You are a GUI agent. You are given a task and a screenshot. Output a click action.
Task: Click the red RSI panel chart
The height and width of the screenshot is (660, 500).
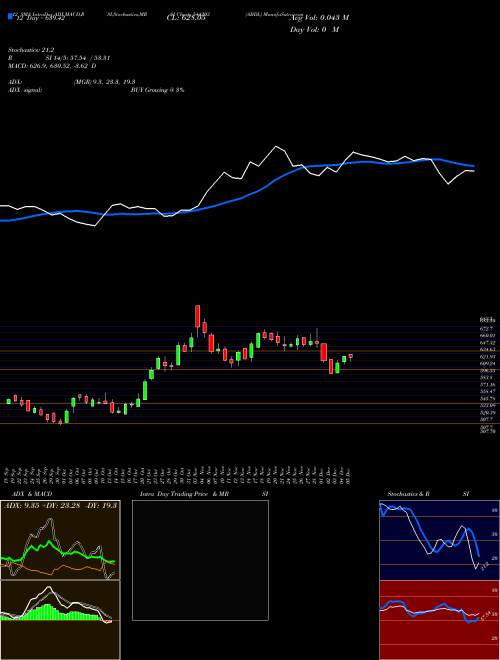point(439,620)
